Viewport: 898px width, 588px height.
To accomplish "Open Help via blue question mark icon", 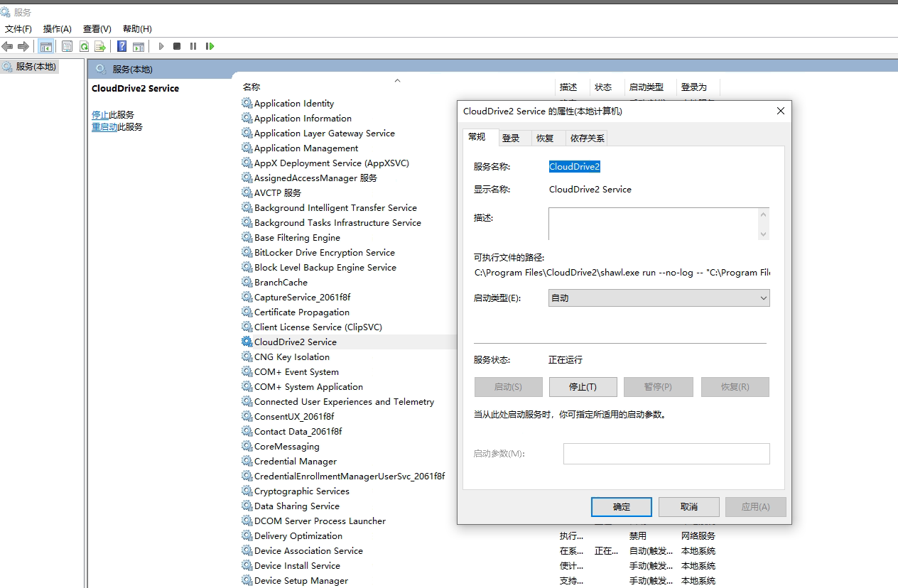I will pos(122,46).
